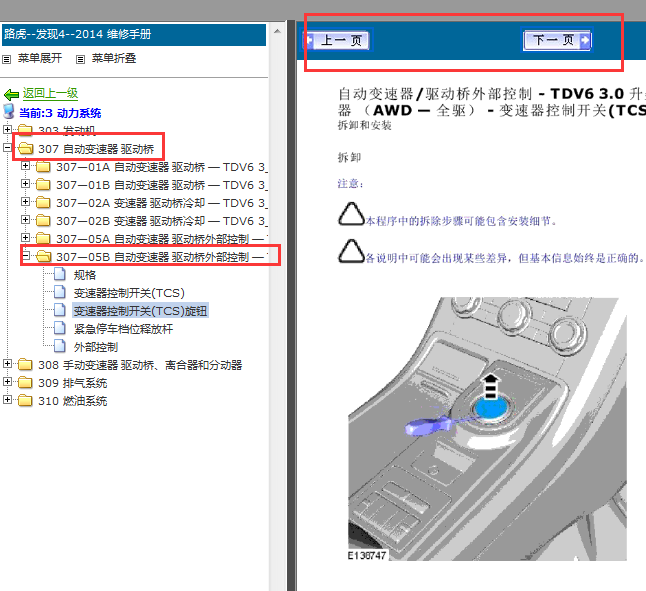Image resolution: width=646 pixels, height=591 pixels.
Task: Expand the 309 排气系统 node
Action: (x=7, y=382)
